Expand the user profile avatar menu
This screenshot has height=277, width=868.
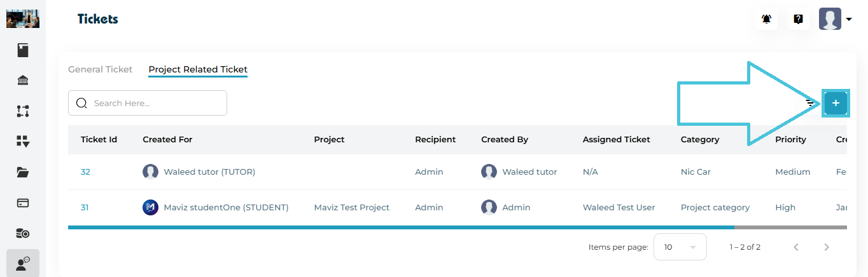(835, 19)
